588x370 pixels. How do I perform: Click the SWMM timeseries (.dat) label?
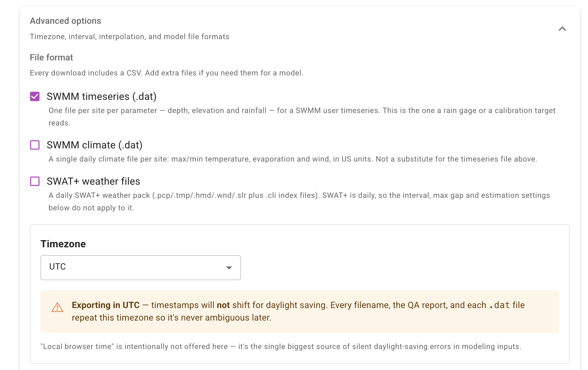pyautogui.click(x=102, y=96)
